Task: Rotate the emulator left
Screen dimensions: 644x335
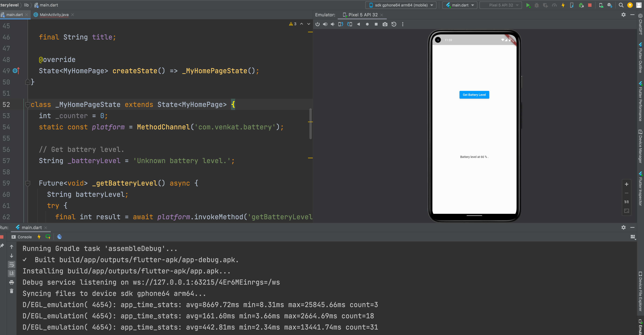Action: tap(341, 24)
